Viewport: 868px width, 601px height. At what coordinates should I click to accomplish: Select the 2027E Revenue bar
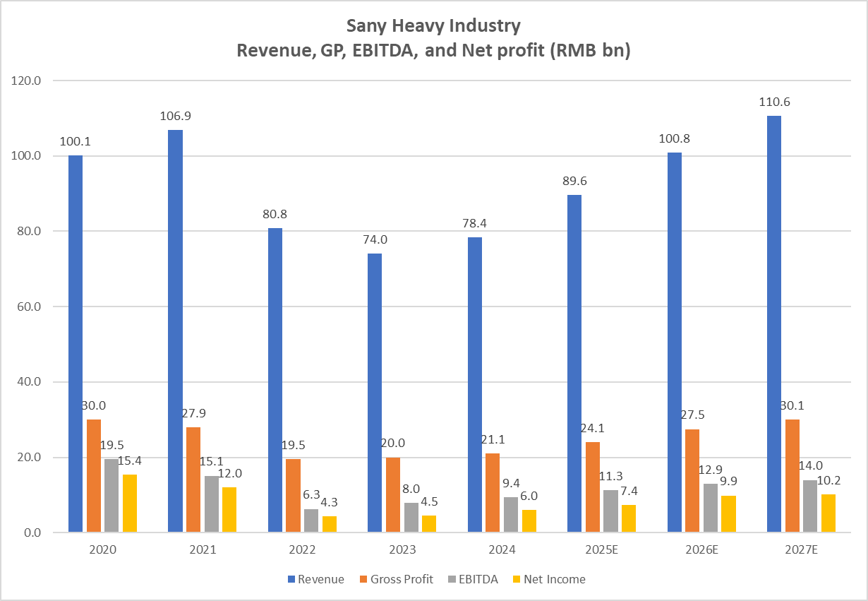click(773, 323)
